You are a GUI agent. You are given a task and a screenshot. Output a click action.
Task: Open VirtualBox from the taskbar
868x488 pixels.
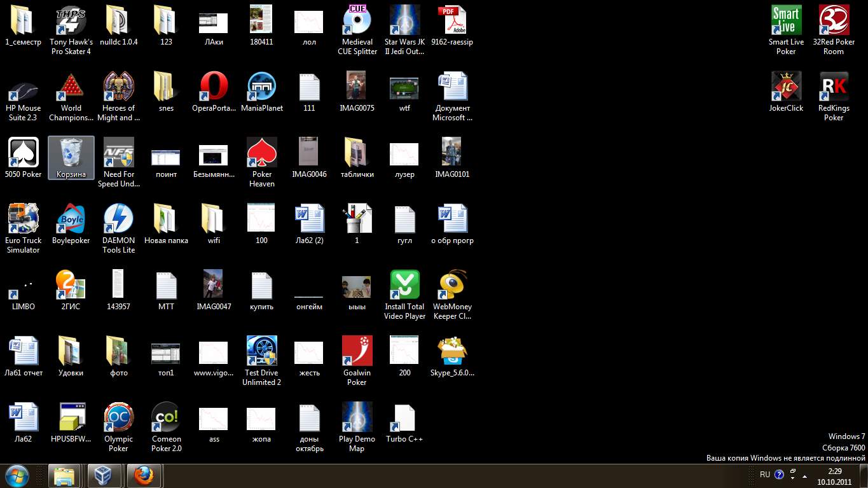click(104, 475)
